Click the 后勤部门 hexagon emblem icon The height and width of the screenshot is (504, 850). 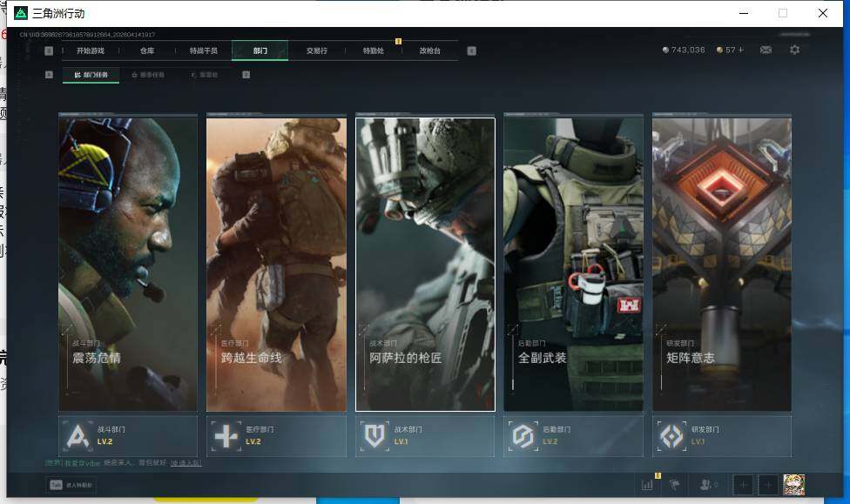523,436
